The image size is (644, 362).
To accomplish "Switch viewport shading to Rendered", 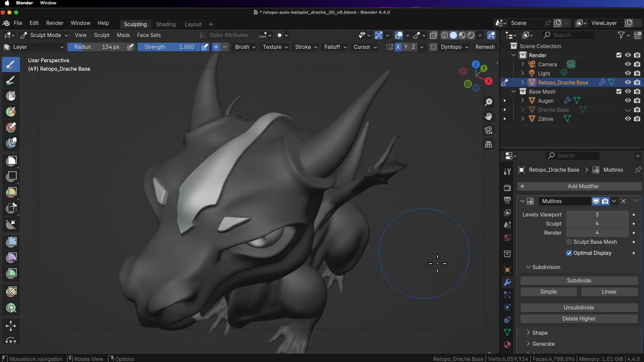I will [471, 35].
